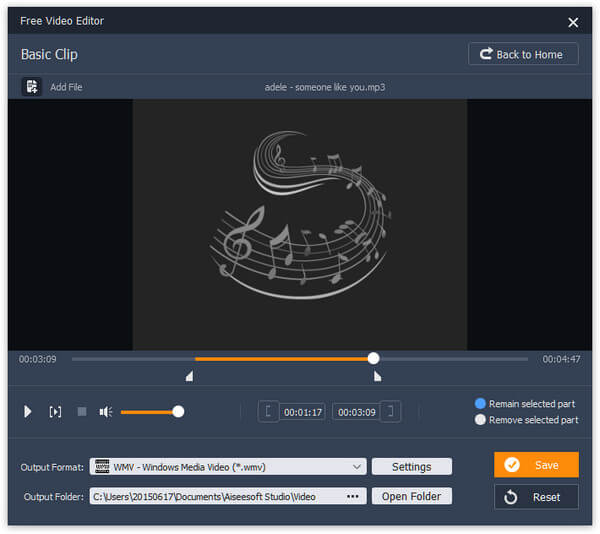
Task: Set start point with left bracket icon
Action: tap(268, 412)
